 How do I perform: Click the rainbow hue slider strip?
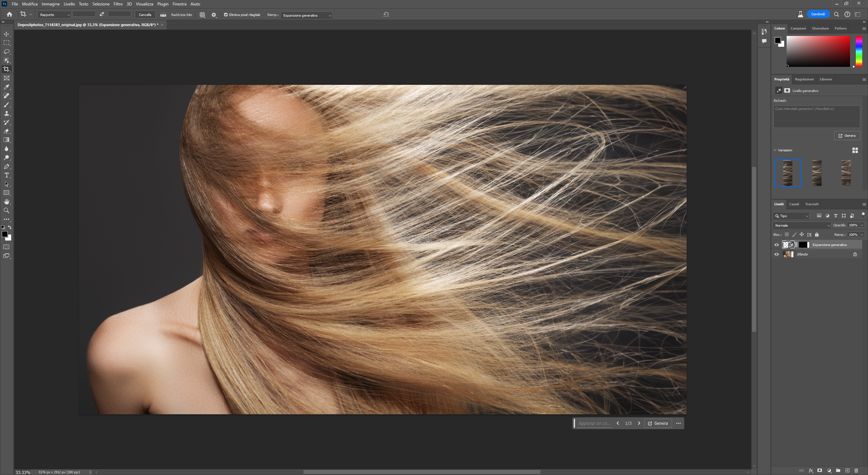(859, 51)
